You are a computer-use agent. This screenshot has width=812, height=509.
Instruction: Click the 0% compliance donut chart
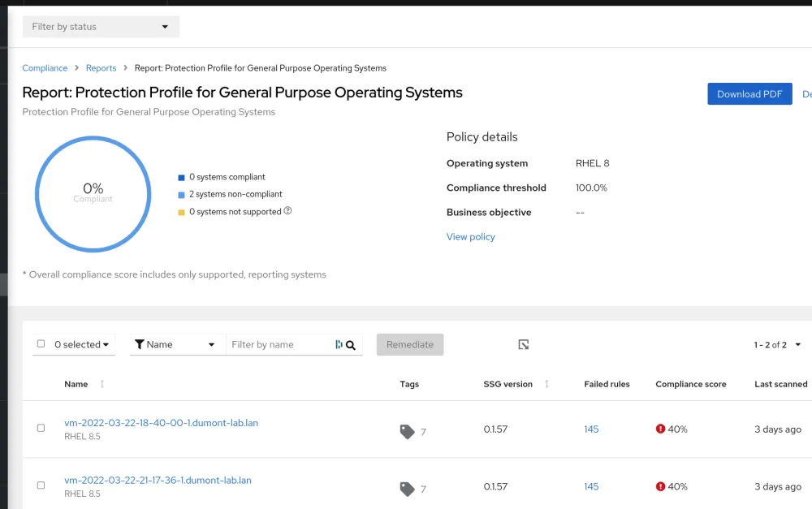93,194
